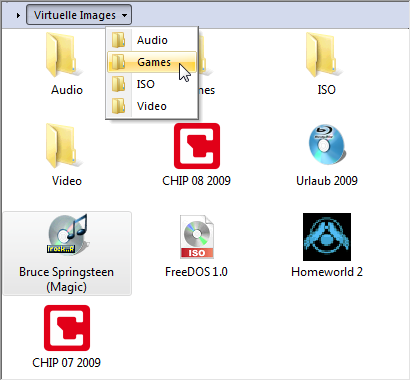Click the Urlaub 2009 file name

click(327, 181)
